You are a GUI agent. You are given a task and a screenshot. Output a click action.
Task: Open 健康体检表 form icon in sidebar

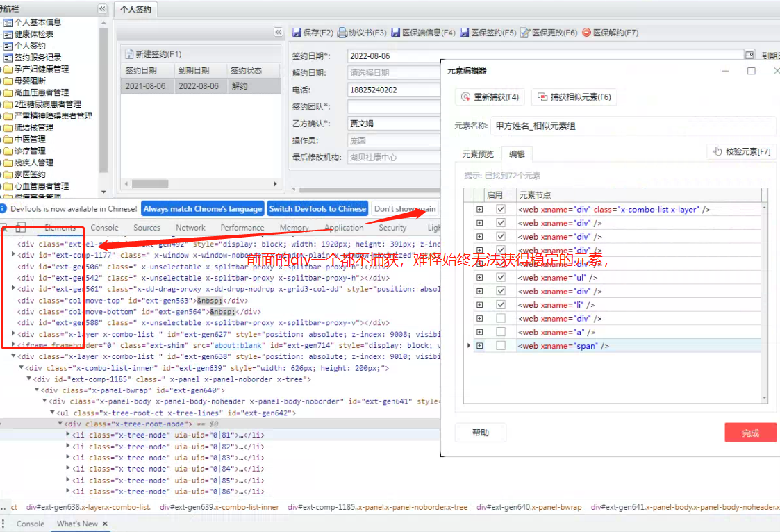point(8,34)
